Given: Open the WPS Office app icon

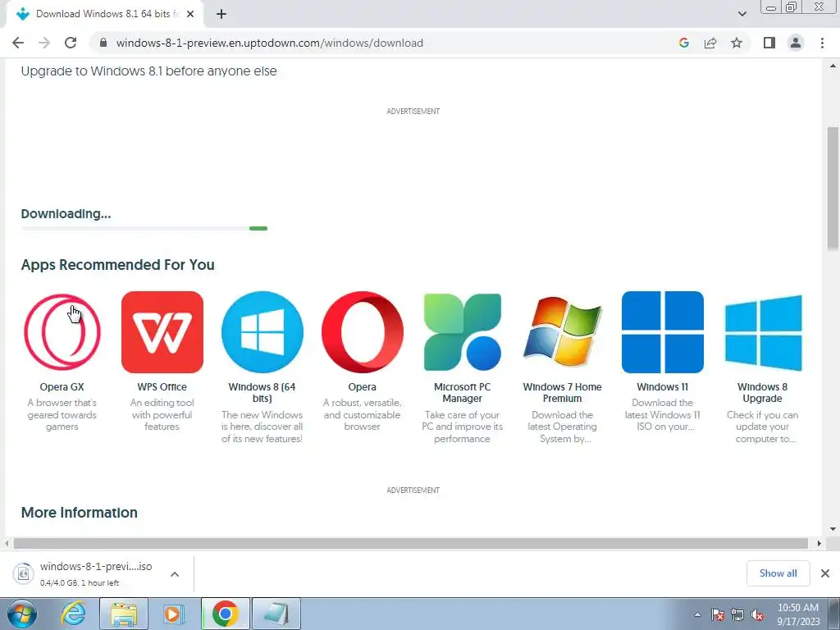Looking at the screenshot, I should click(x=162, y=332).
